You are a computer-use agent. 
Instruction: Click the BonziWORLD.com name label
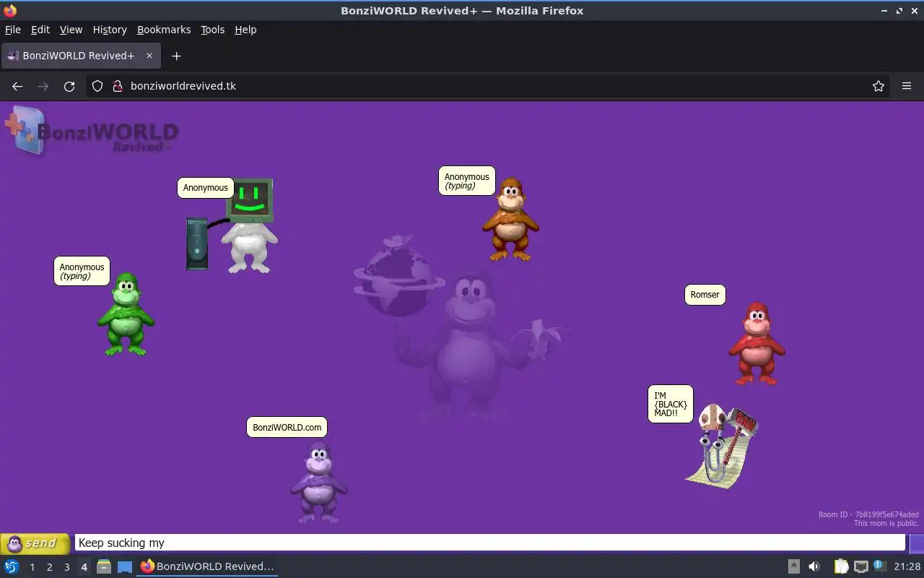click(x=287, y=427)
